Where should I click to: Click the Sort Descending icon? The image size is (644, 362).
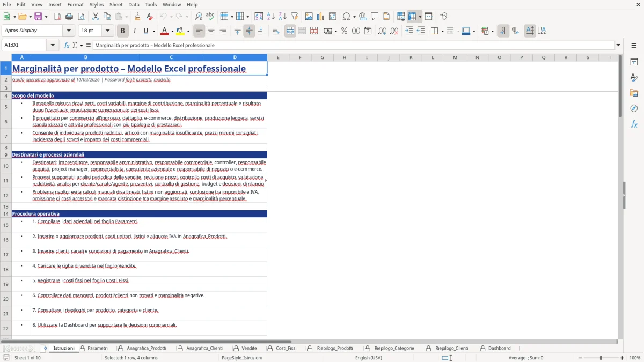(x=283, y=17)
